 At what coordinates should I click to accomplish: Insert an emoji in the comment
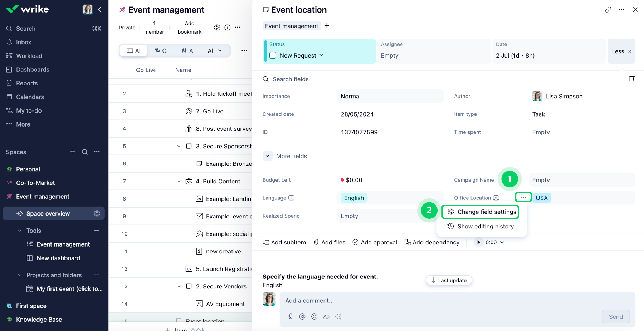click(x=314, y=316)
